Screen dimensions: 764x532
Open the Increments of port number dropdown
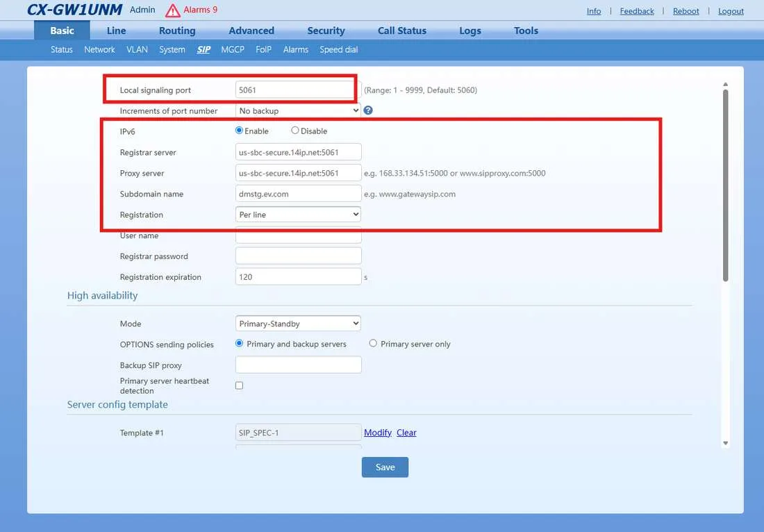pyautogui.click(x=298, y=110)
